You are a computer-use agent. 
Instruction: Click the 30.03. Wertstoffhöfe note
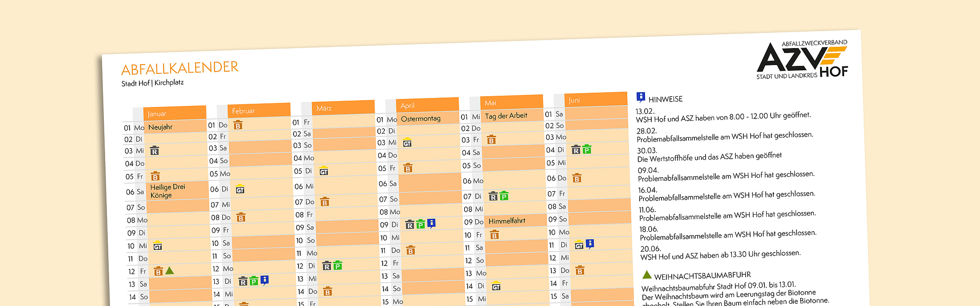pyautogui.click(x=710, y=155)
